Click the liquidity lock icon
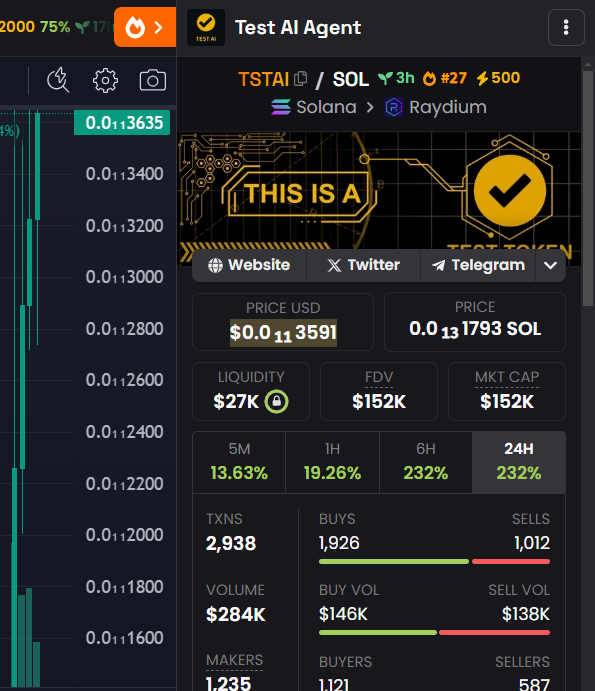The height and width of the screenshot is (691, 595). click(x=276, y=401)
